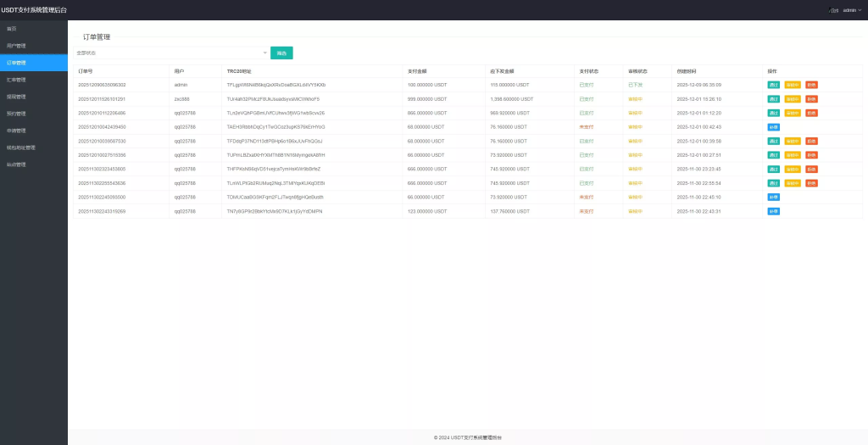This screenshot has height=445, width=868.
Task: Click 通过 for order 202512090635096302
Action: (x=773, y=85)
